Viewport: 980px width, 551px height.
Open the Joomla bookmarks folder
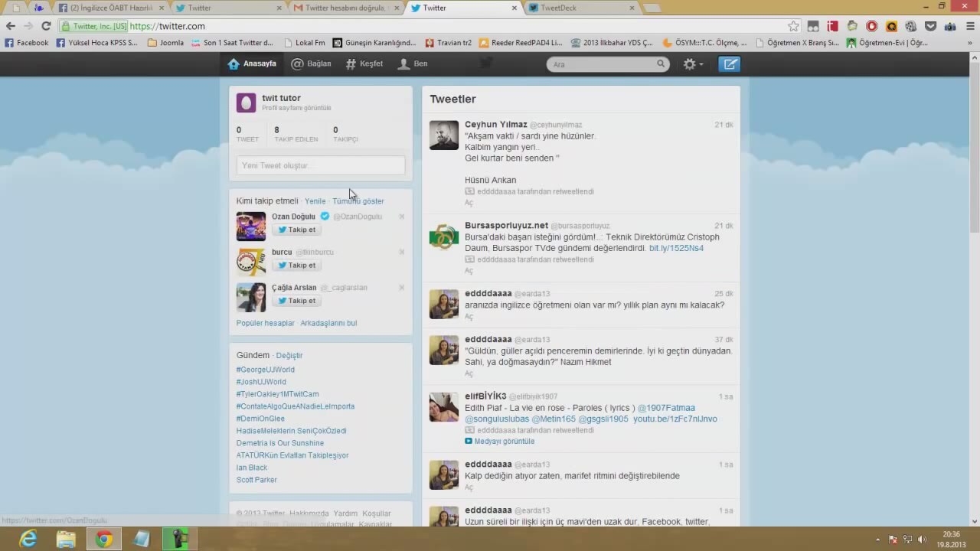point(165,43)
